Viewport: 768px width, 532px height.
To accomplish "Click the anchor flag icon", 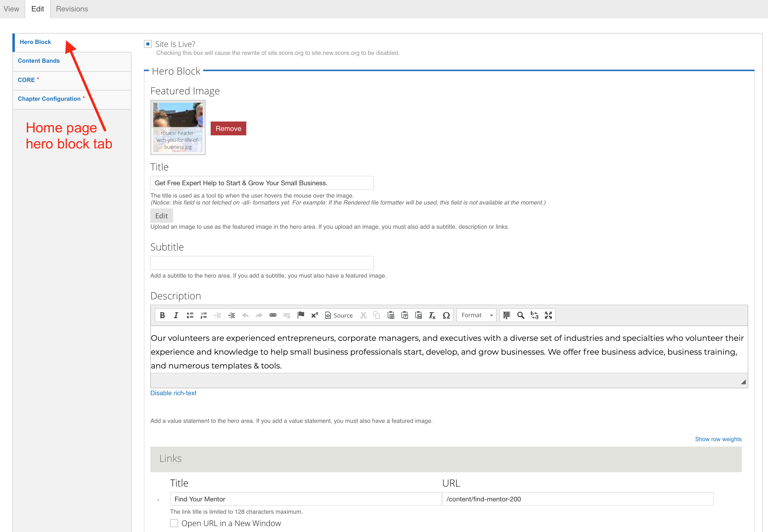I will (301, 315).
